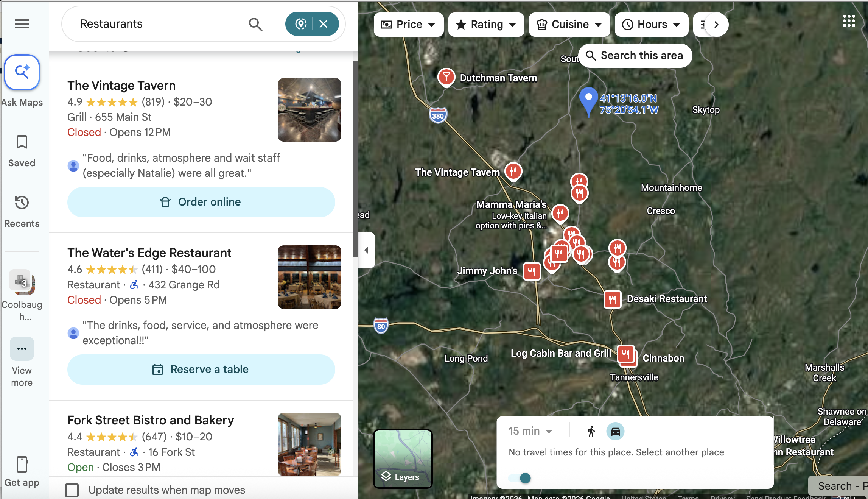The width and height of the screenshot is (868, 499).
Task: Click the Interstate 380 shield
Action: tap(438, 115)
